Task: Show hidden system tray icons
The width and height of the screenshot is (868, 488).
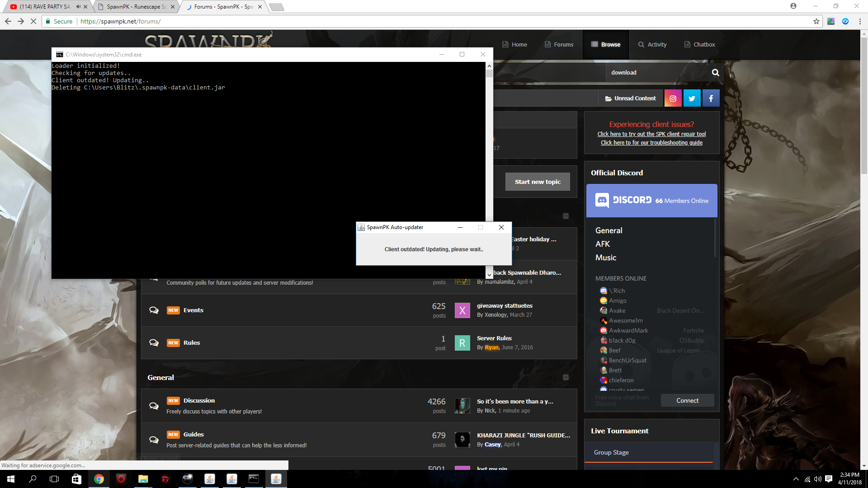Action: [796, 479]
